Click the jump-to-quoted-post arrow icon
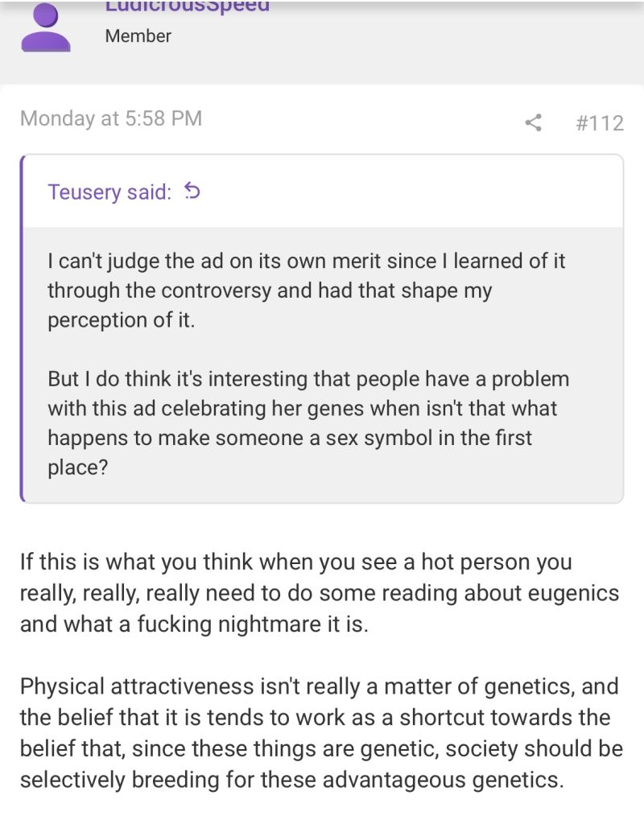Image resolution: width=644 pixels, height=824 pixels. coord(192,192)
